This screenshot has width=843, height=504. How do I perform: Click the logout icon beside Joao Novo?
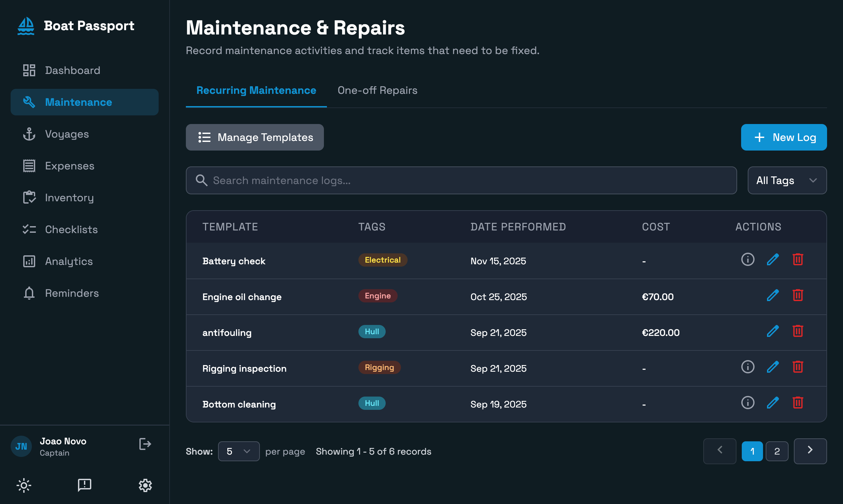coord(145,444)
